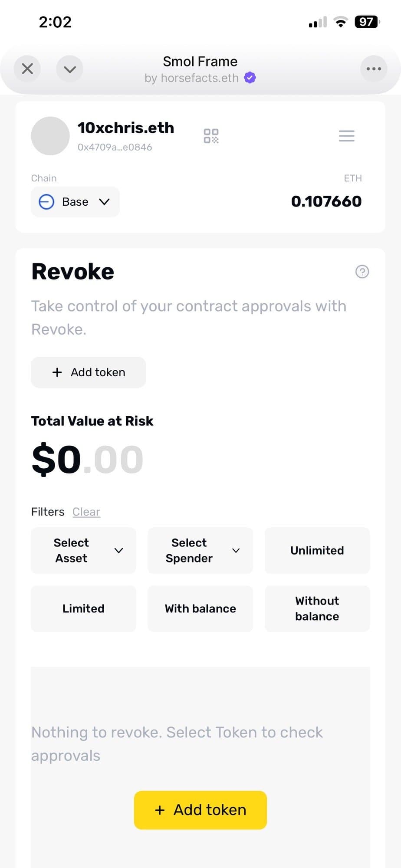Open the Revoke help question mark
Screen dimensions: 401x868
click(362, 272)
